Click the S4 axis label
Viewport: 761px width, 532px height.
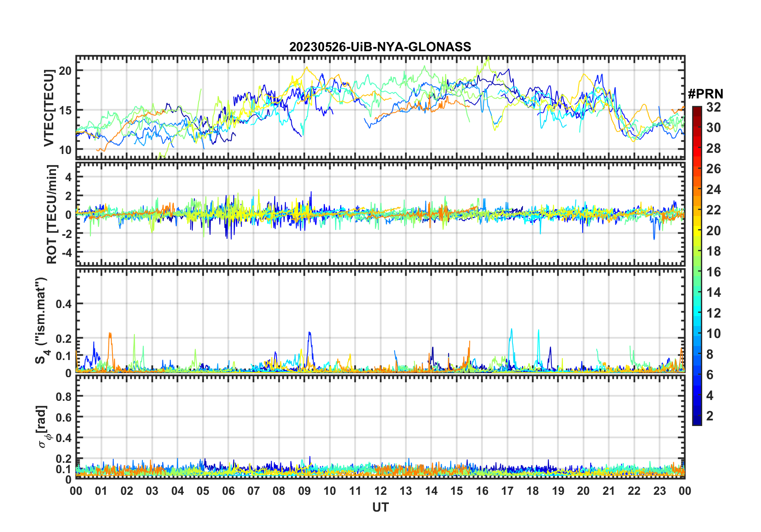41,320
